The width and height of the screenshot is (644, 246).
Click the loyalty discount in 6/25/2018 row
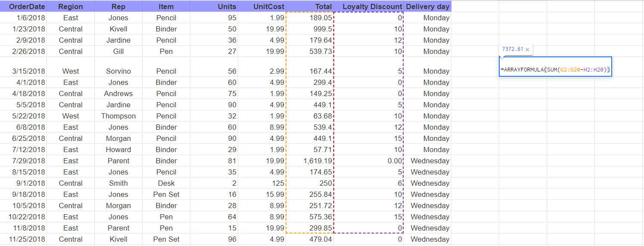368,138
